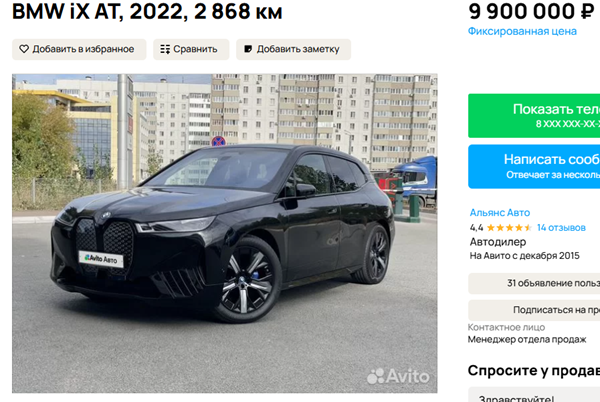
Task: Click the Avito Авто plate on the car
Action: click(101, 259)
